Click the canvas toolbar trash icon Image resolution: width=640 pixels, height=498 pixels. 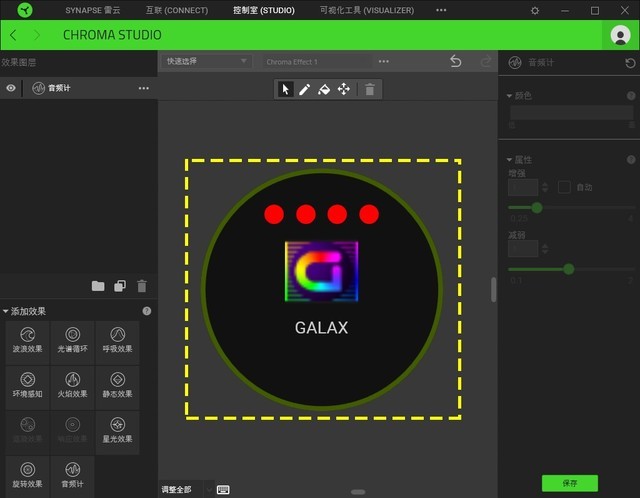tap(370, 89)
